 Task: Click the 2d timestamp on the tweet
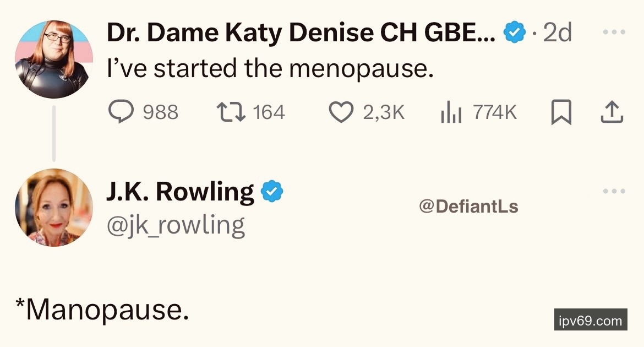[x=557, y=34]
